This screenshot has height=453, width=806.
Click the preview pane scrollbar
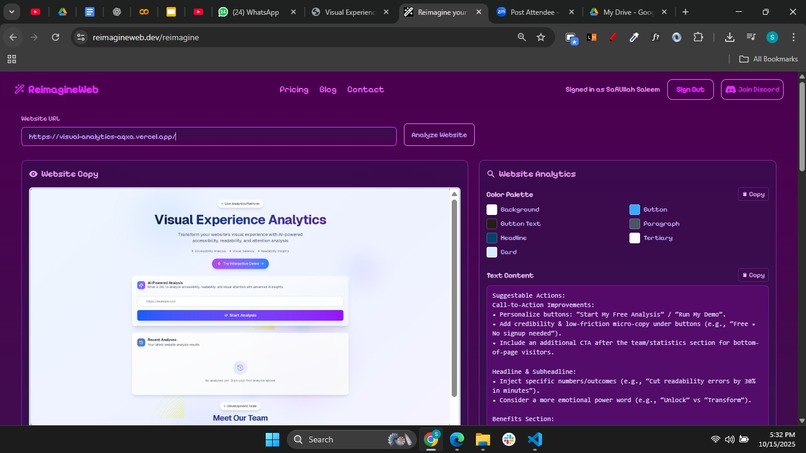click(x=454, y=297)
